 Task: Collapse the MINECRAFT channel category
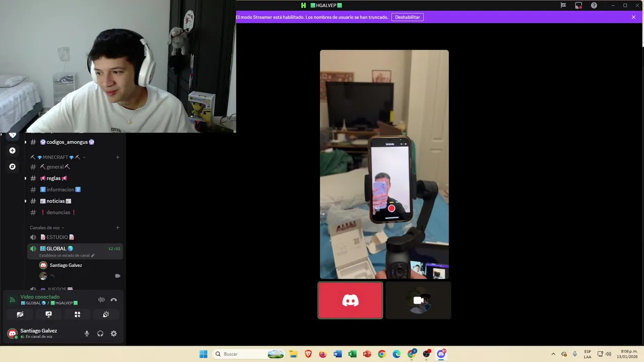58,157
